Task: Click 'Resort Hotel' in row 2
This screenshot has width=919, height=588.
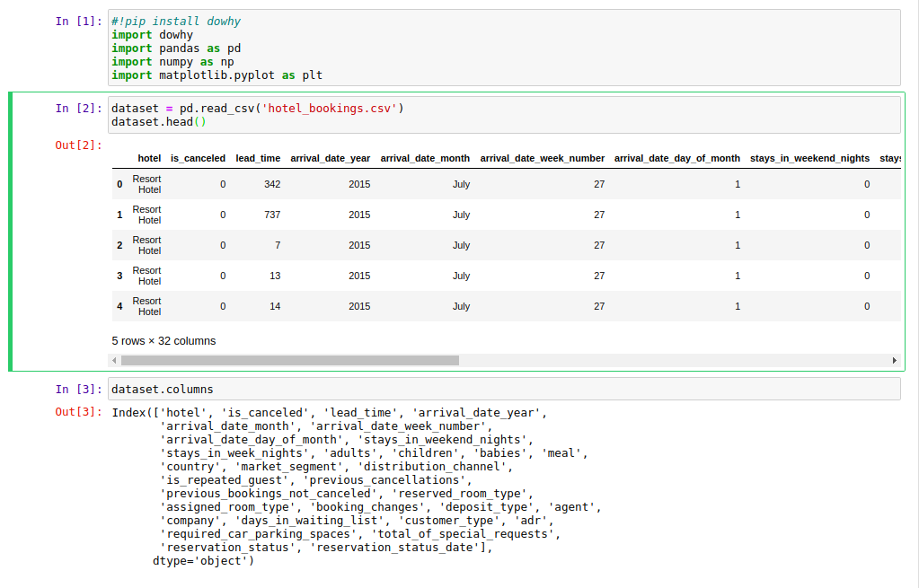Action: pyautogui.click(x=146, y=245)
